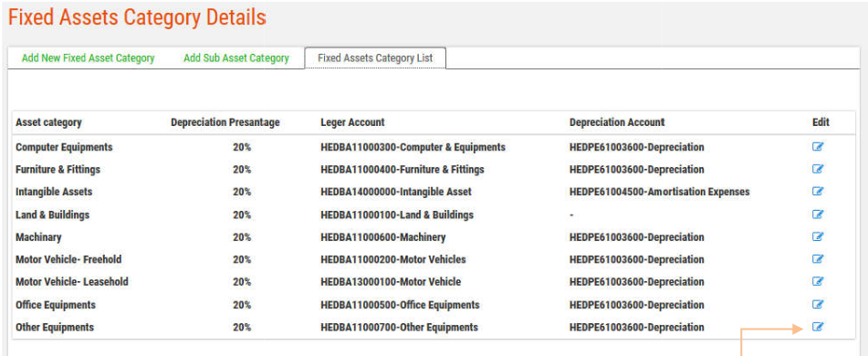Viewport: 868px width, 356px height.
Task: Click HEDBA11000200-Motor Vehicles ledger account
Action: (393, 259)
